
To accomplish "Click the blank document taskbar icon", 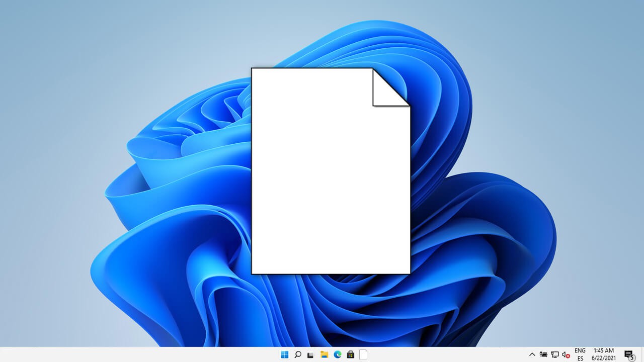I will [x=363, y=354].
